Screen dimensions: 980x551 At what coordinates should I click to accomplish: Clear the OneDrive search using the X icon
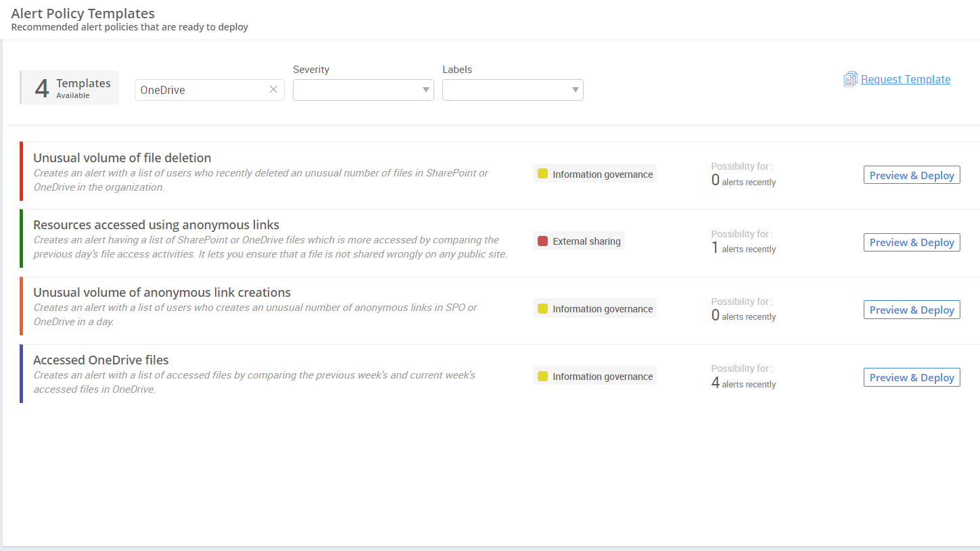(273, 89)
